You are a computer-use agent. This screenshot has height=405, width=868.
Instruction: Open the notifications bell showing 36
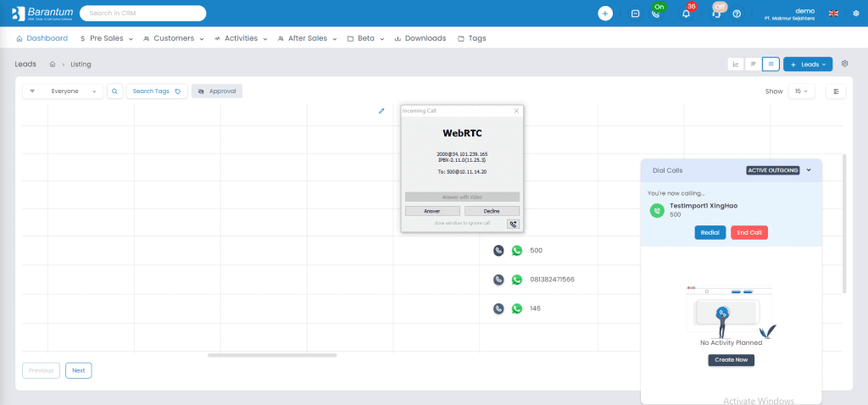pos(686,14)
